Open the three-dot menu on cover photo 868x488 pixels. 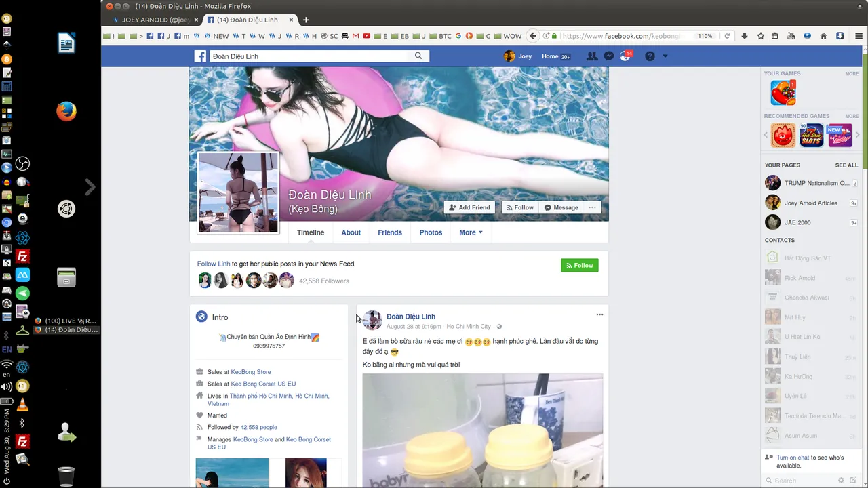pyautogui.click(x=592, y=207)
